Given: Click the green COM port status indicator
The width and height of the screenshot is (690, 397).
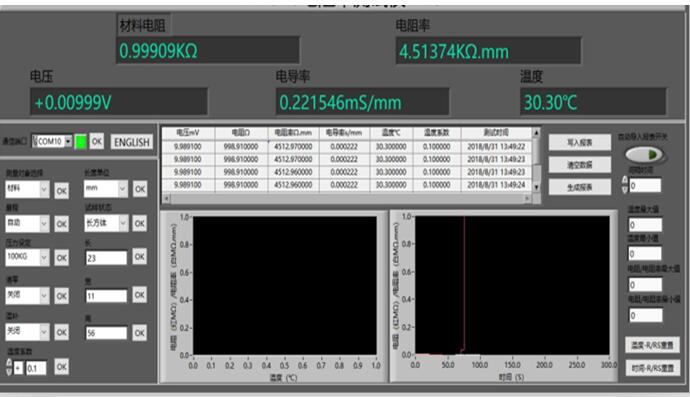Looking at the screenshot, I should coord(81,142).
